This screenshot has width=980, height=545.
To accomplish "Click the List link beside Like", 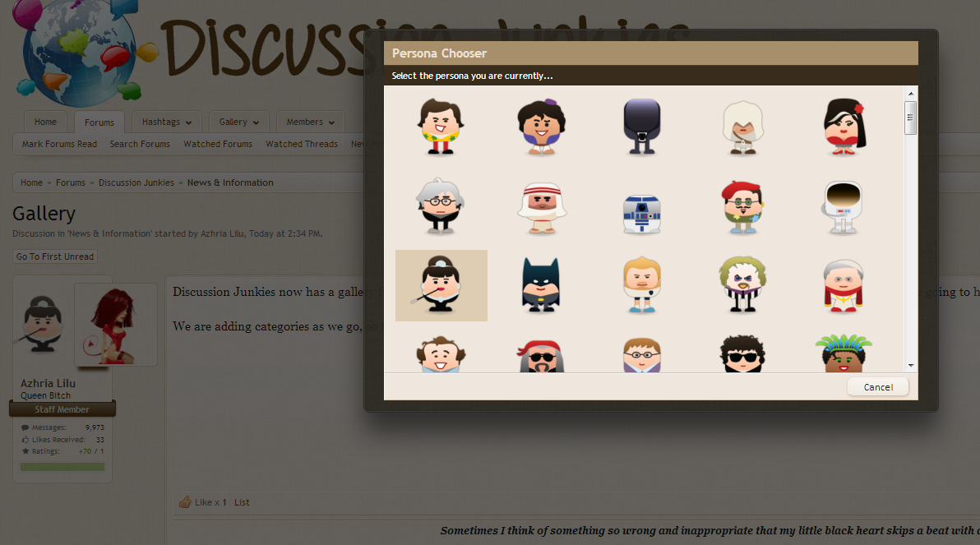I will (x=242, y=502).
